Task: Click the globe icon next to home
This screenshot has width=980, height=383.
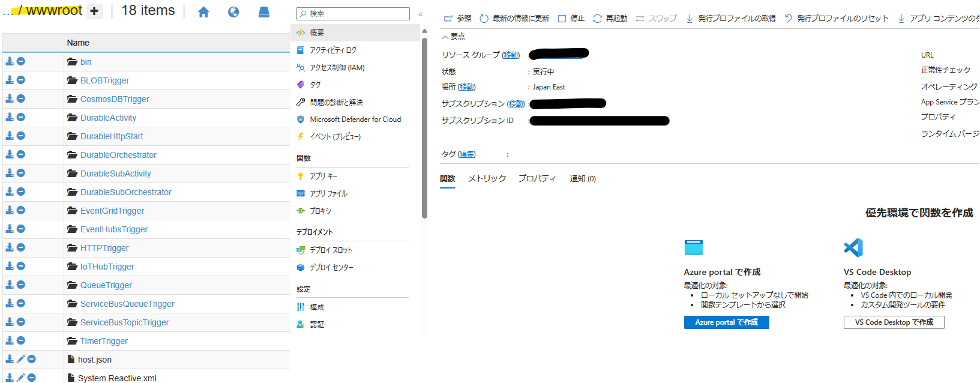Action: point(233,12)
